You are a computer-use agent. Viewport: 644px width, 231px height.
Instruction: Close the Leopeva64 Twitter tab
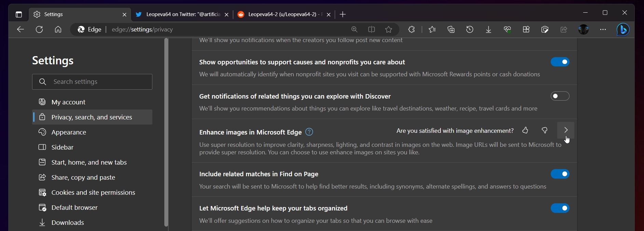227,15
